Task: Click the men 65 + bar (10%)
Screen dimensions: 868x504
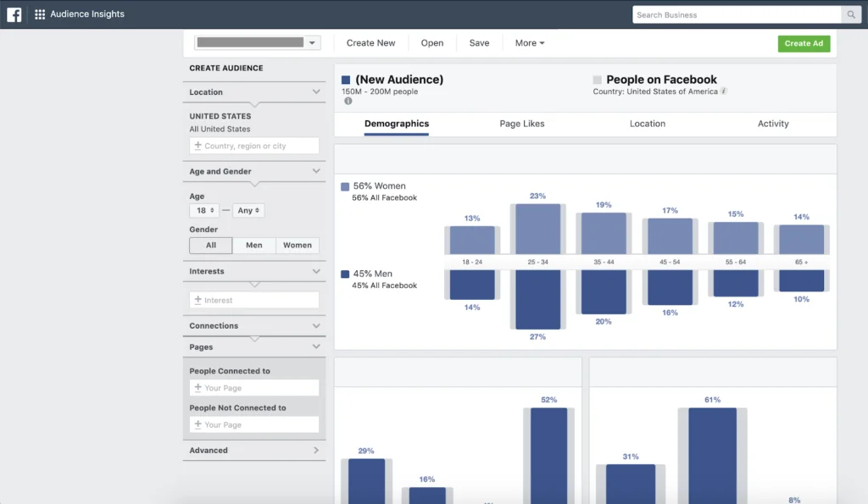Action: (x=802, y=280)
